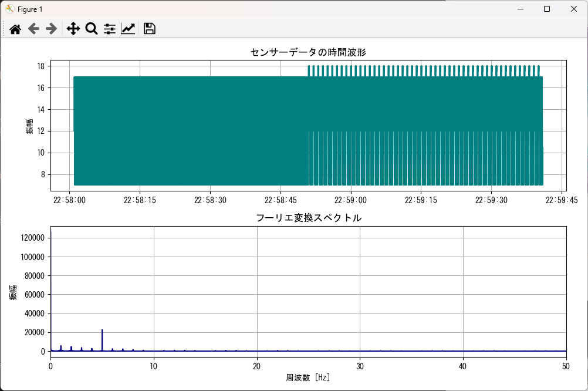Click the x-axis label 周波数 [Hz]
This screenshot has height=391, width=588.
[308, 377]
